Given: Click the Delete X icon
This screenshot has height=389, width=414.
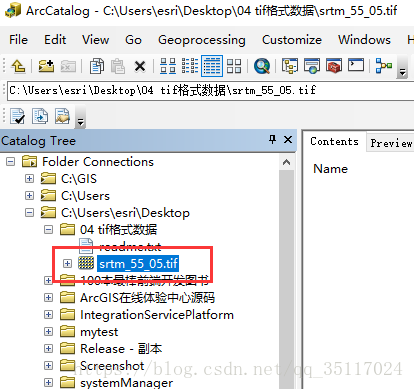Looking at the screenshot, I should point(140,66).
